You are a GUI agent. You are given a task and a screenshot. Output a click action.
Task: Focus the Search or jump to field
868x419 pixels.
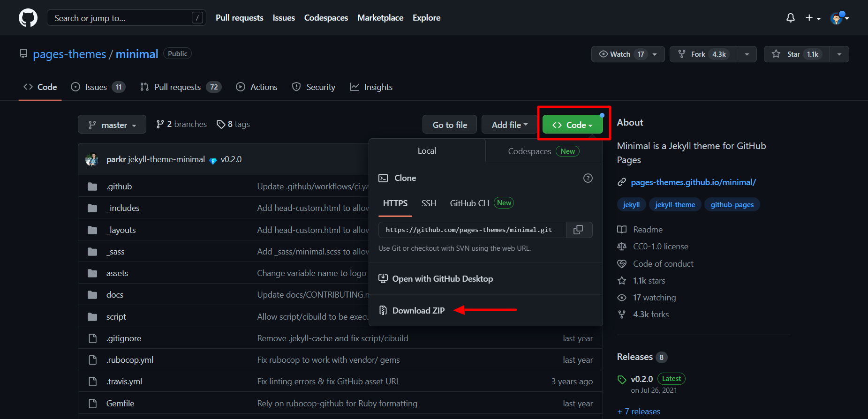126,18
